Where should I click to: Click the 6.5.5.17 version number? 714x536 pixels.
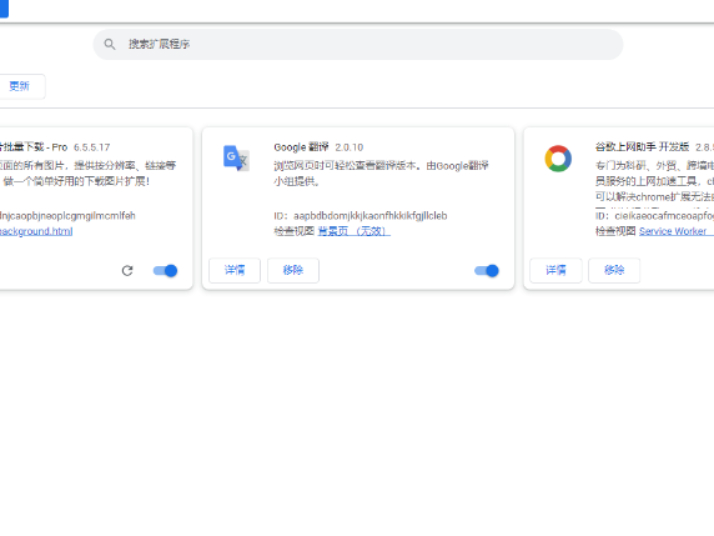coord(92,148)
